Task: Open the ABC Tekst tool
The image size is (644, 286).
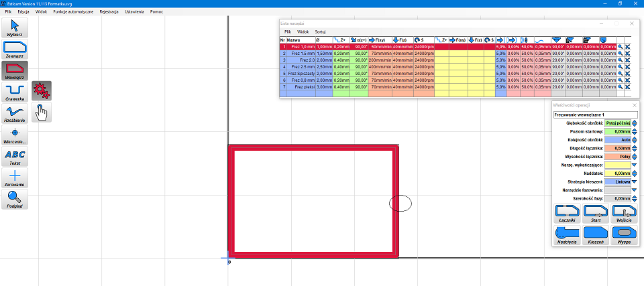Action: coord(15,156)
